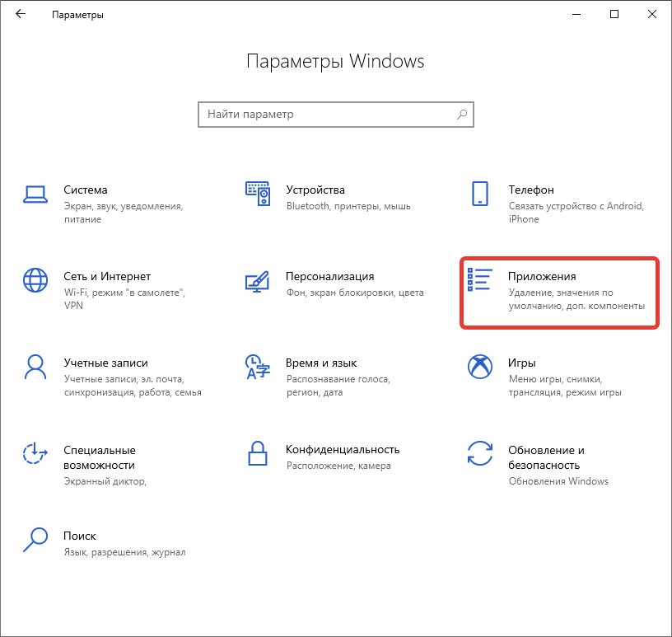Click "Bluetooth, принтеры, мышь" description
The height and width of the screenshot is (637, 672).
348,206
